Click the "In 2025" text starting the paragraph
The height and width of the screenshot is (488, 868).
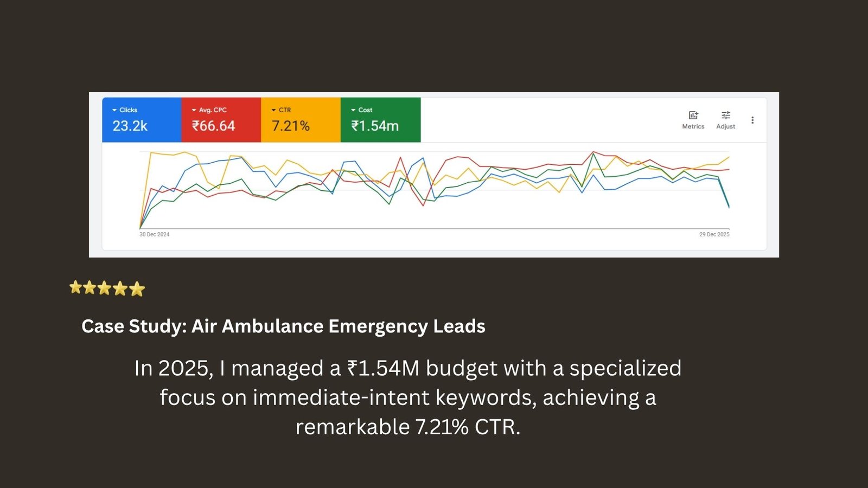click(173, 369)
